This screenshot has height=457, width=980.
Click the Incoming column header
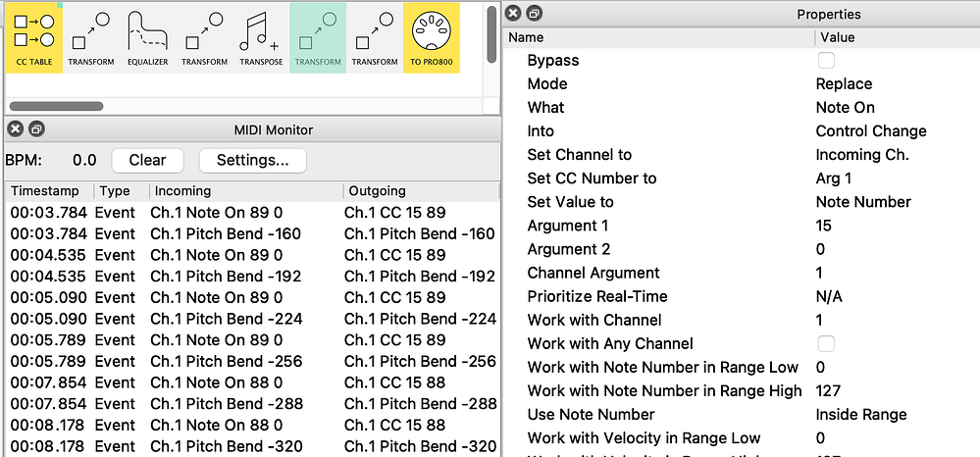click(245, 191)
